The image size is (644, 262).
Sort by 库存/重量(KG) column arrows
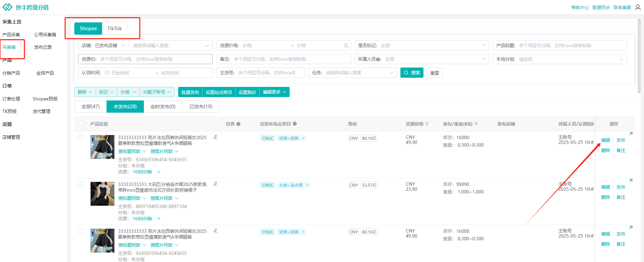[476, 124]
